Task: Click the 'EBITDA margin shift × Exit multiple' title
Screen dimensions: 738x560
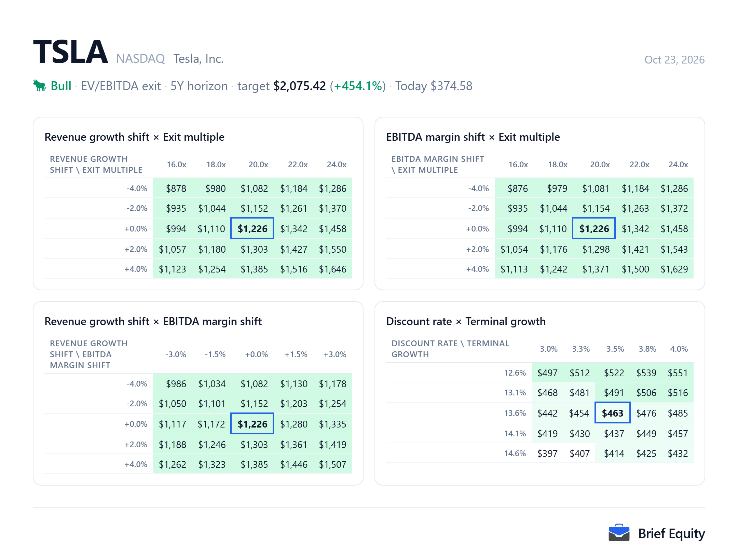Action: pos(473,137)
